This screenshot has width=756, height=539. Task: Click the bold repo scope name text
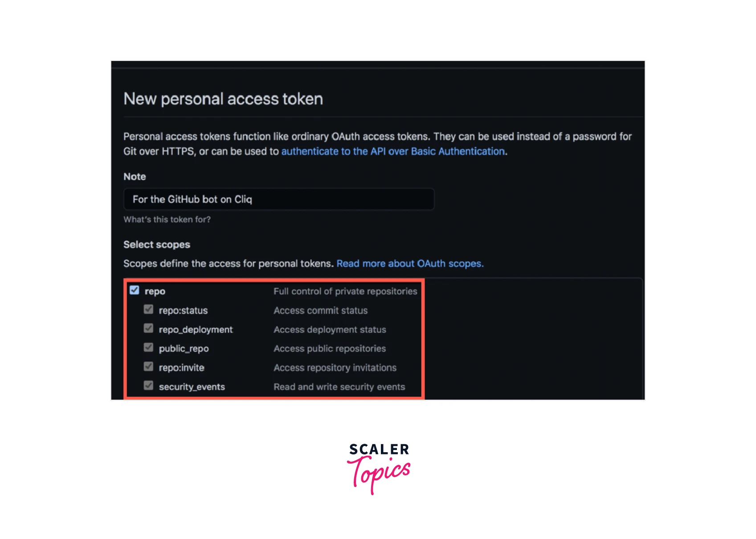(x=155, y=292)
